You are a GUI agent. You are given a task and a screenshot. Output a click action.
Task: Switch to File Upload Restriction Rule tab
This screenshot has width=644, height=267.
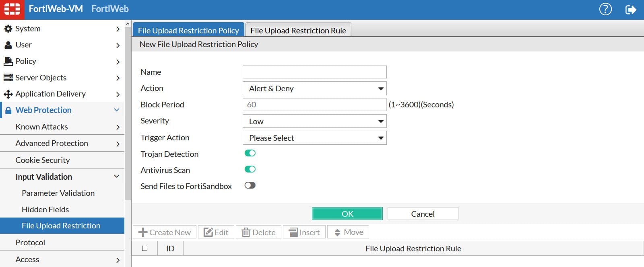[x=298, y=30]
